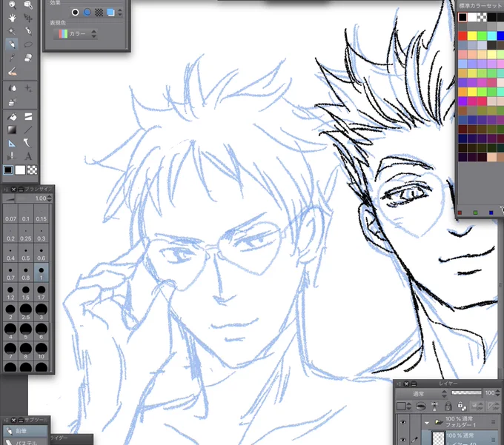Open the 通常 blending mode dropdown

pyautogui.click(x=422, y=394)
